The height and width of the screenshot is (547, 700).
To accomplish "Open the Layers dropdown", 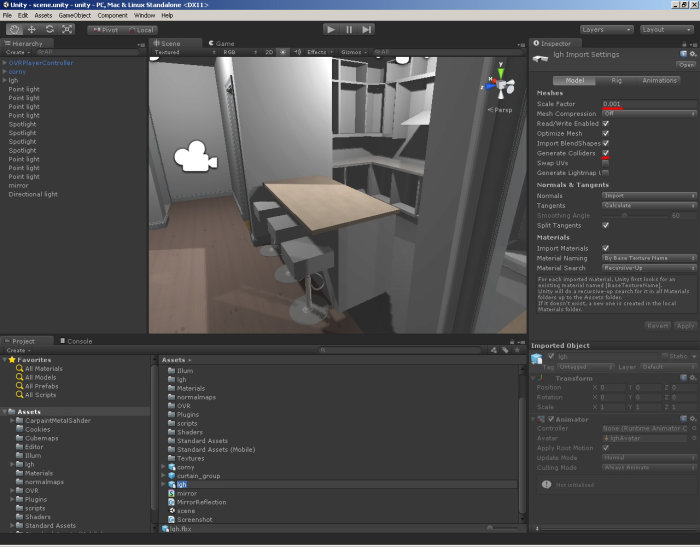I will [606, 29].
